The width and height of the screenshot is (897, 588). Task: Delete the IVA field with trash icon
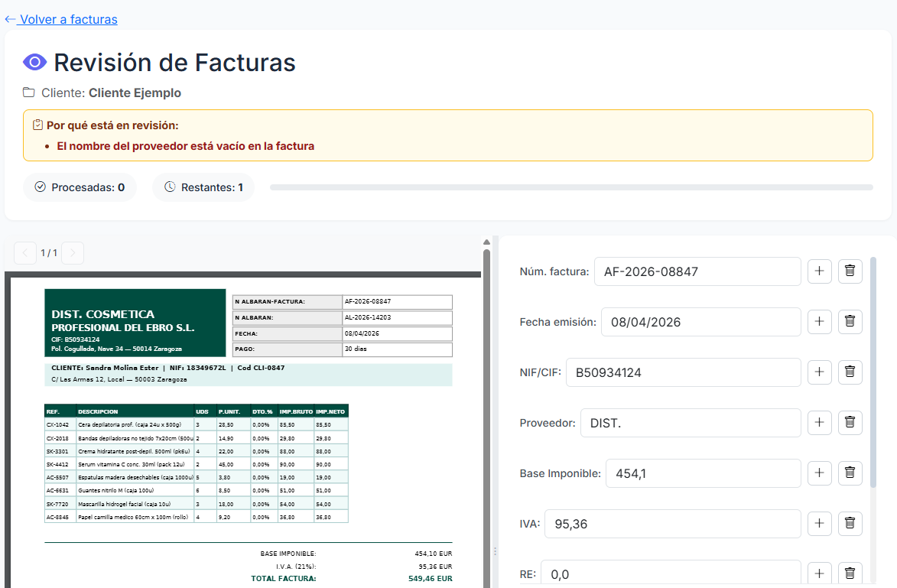coord(850,523)
